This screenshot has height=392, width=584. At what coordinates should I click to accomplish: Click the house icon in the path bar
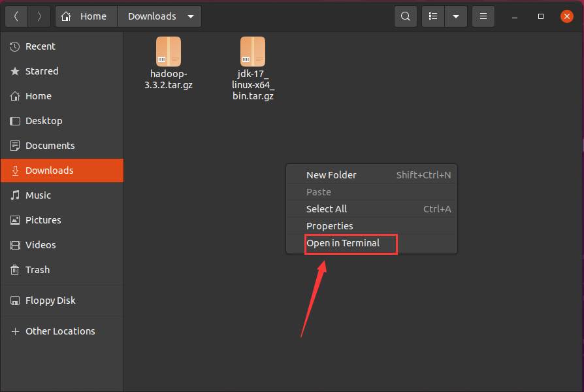point(66,16)
